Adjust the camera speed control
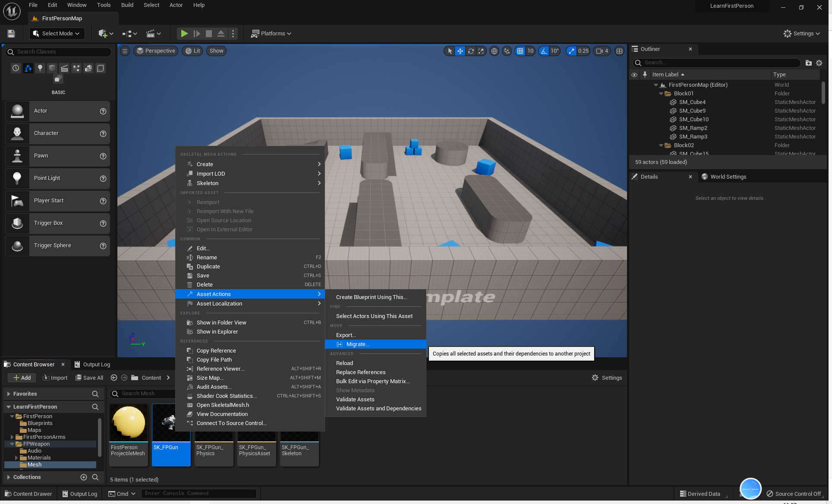The image size is (832, 504). (x=602, y=51)
